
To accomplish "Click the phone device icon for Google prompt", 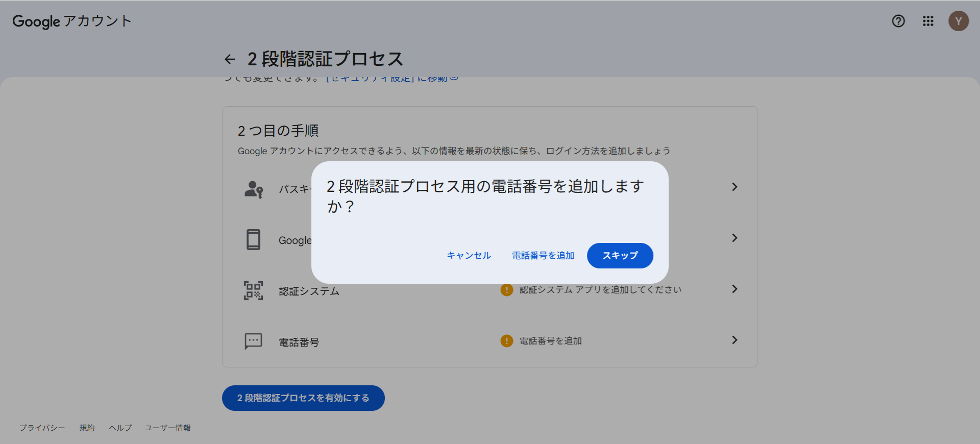I will point(254,239).
